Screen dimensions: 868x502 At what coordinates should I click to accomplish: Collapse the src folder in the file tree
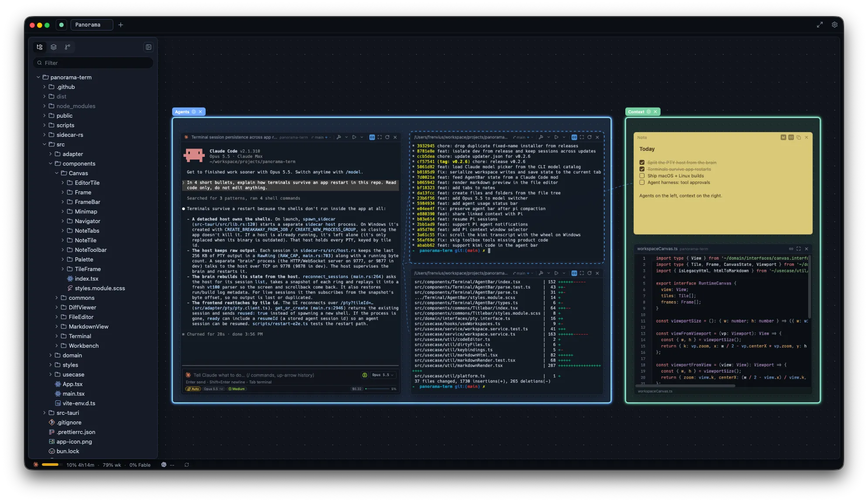[x=44, y=144]
